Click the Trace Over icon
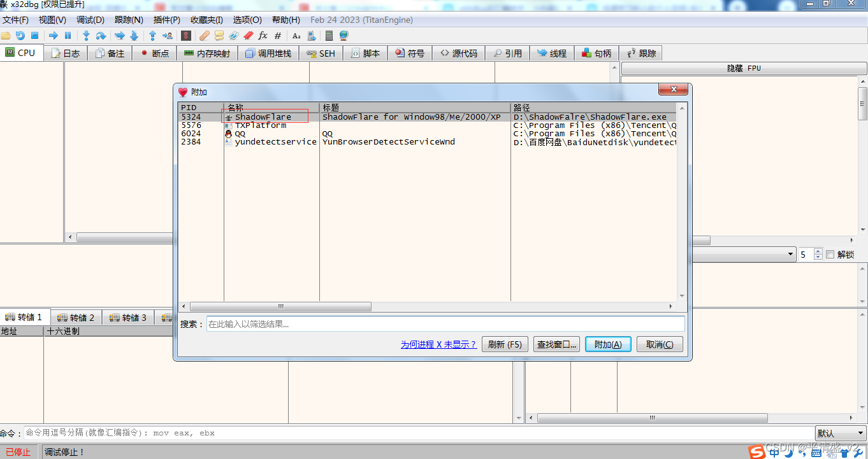The width and height of the screenshot is (868, 459). click(134, 36)
